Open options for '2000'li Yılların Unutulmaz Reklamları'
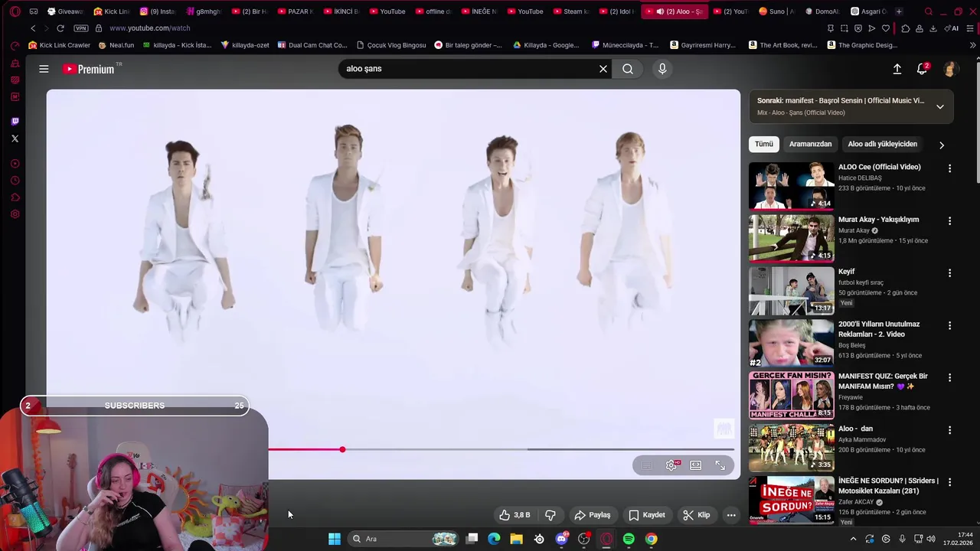980x551 pixels. click(x=949, y=325)
